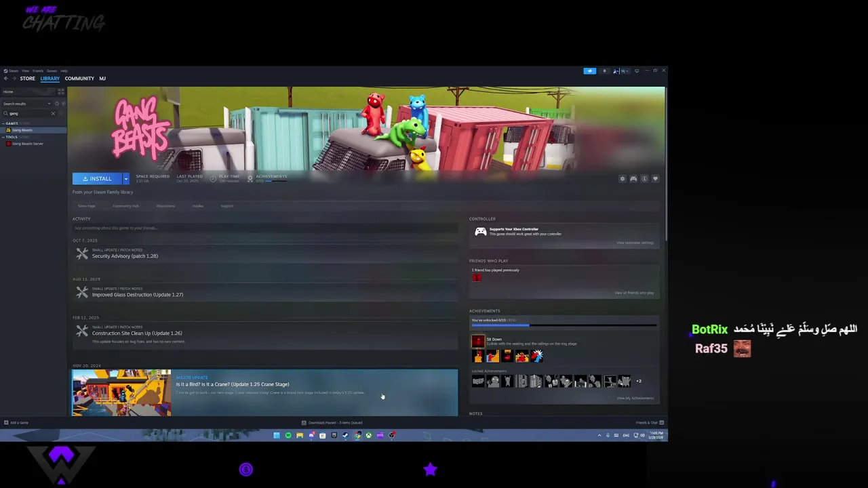Open the Discussions link

point(165,206)
